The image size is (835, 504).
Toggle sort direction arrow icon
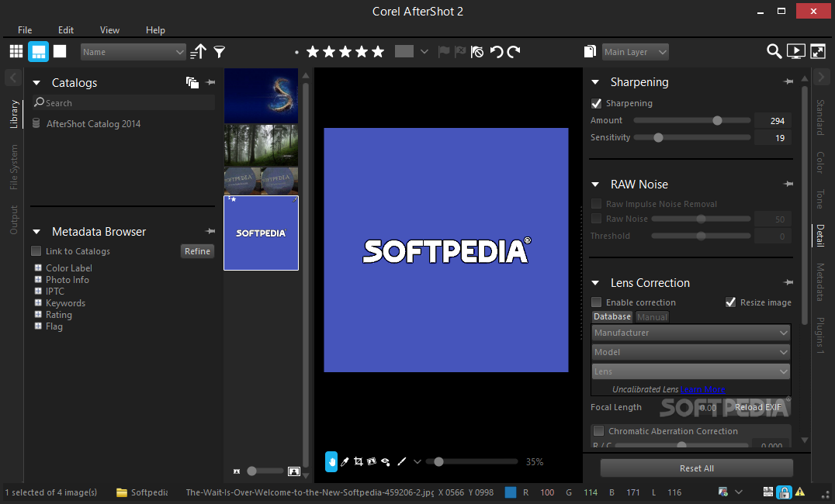198,52
